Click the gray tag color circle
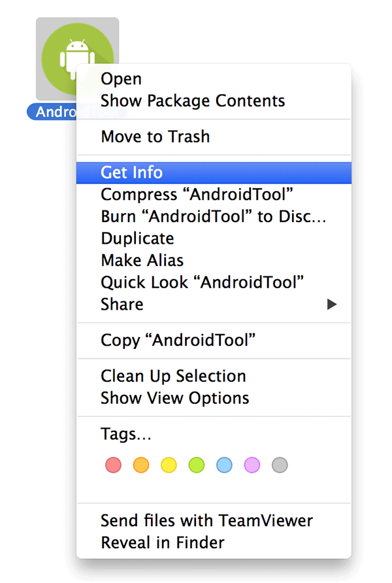Image resolution: width=392 pixels, height=583 pixels. coord(280,465)
